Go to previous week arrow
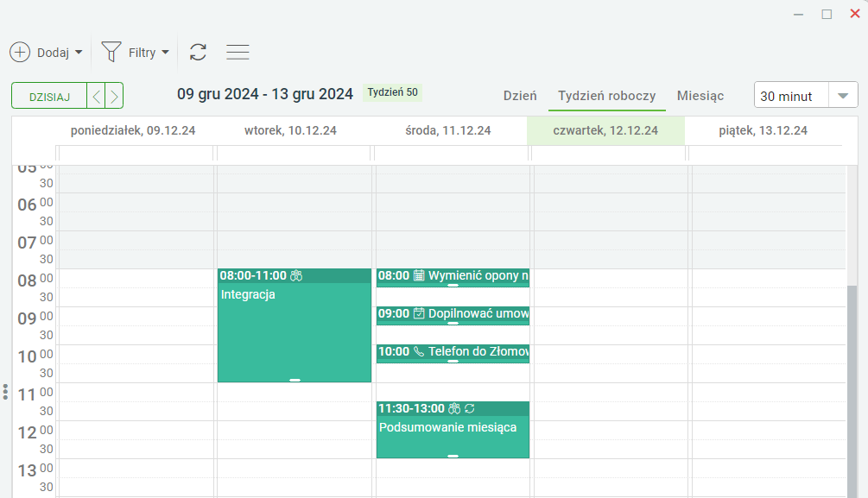This screenshot has height=498, width=868. click(x=97, y=97)
